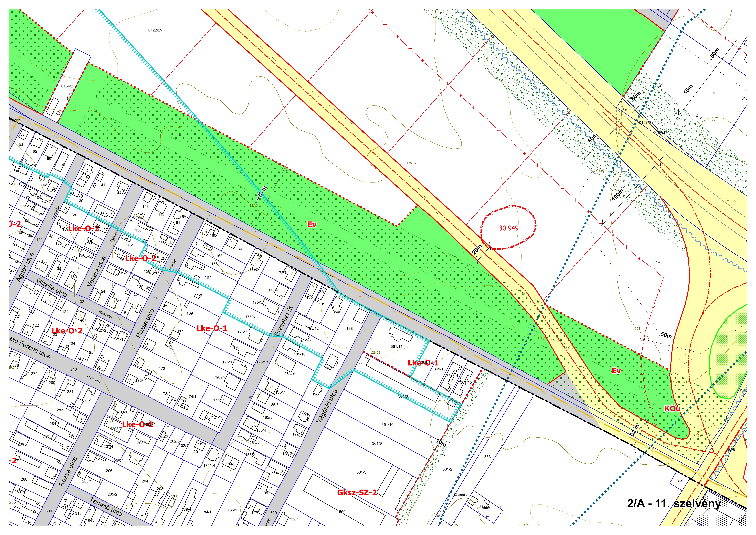
Task: Select the Gksz-SZ-2 zone label
Action: pyautogui.click(x=357, y=493)
